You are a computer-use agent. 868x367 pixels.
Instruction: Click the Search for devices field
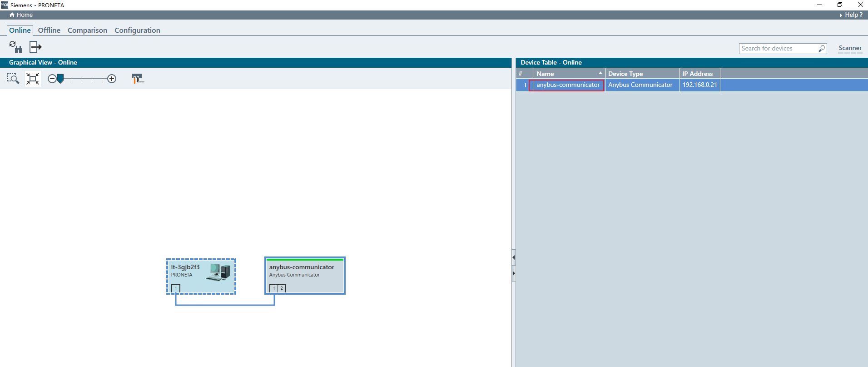point(779,48)
